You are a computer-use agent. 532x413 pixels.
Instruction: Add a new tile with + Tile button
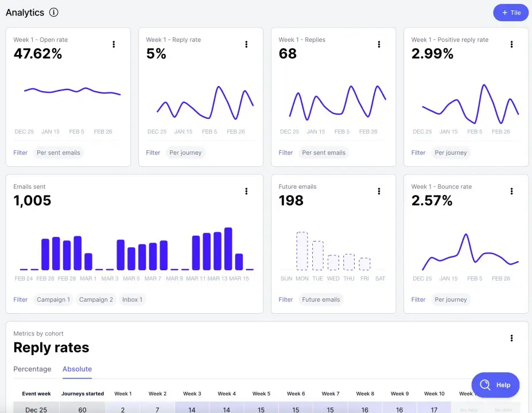(x=511, y=13)
